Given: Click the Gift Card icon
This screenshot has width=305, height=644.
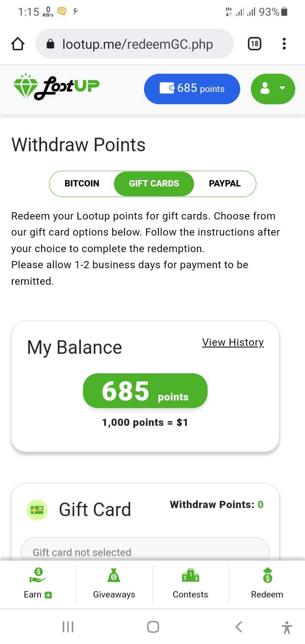Looking at the screenshot, I should [x=37, y=510].
